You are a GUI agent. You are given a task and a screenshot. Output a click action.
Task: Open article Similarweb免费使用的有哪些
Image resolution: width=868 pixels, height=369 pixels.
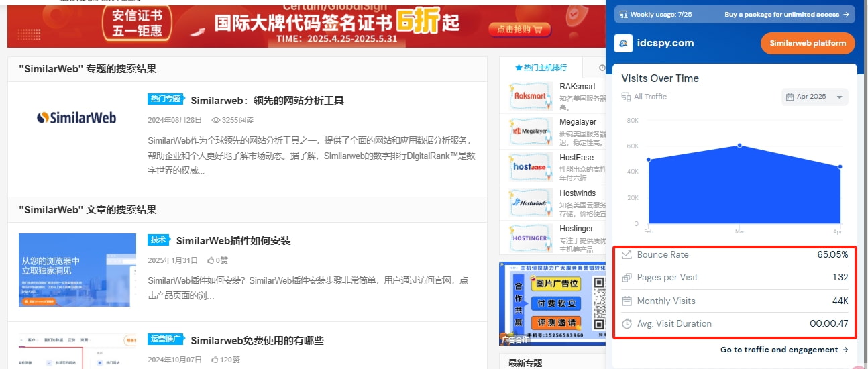(x=257, y=341)
